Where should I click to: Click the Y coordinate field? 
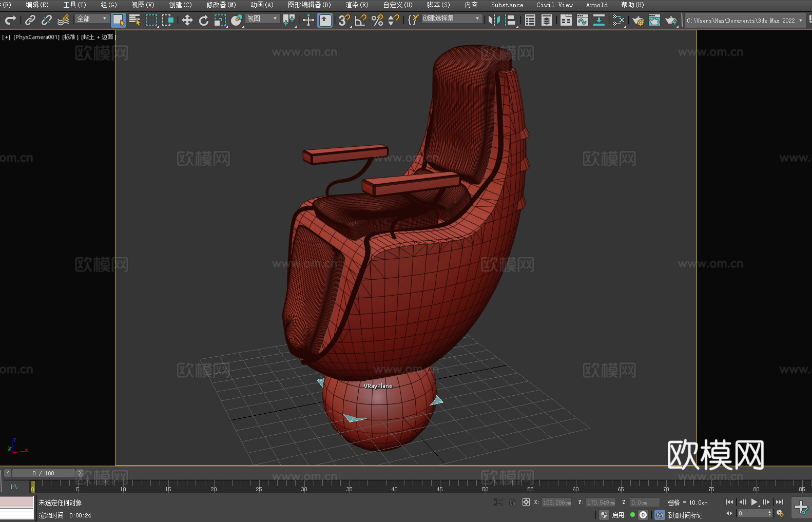(601, 502)
